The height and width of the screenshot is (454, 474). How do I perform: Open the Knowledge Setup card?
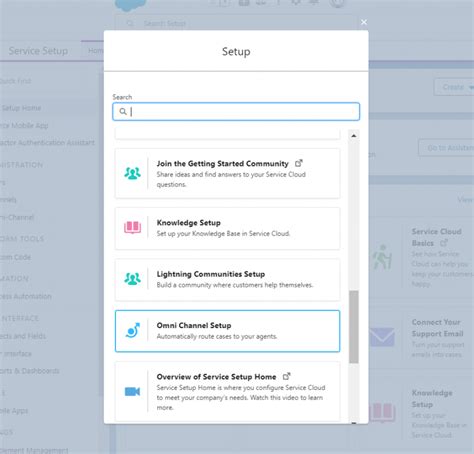pos(227,228)
